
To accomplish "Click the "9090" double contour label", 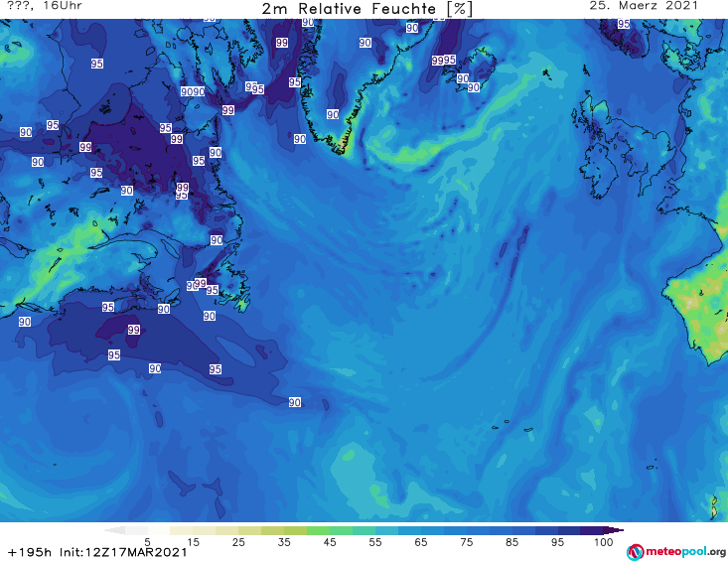I will tap(193, 91).
